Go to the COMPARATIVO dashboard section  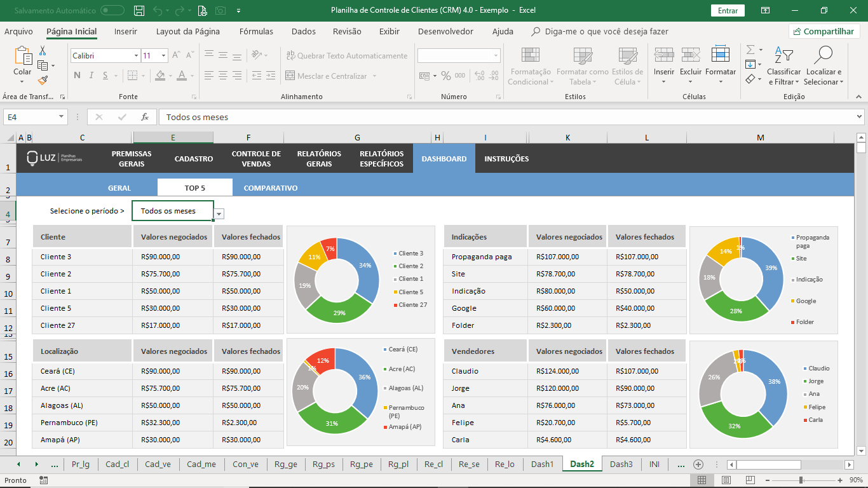[271, 188]
